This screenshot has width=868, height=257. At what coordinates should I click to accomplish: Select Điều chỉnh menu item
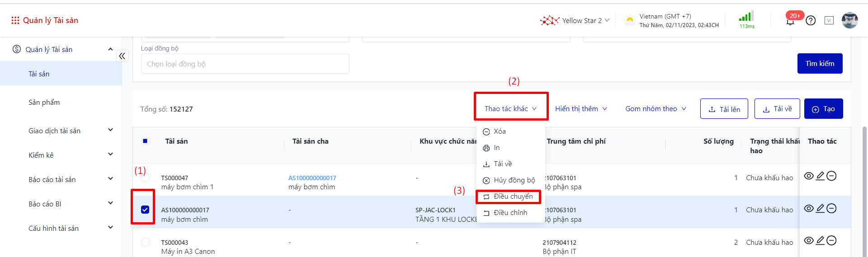pyautogui.click(x=511, y=213)
